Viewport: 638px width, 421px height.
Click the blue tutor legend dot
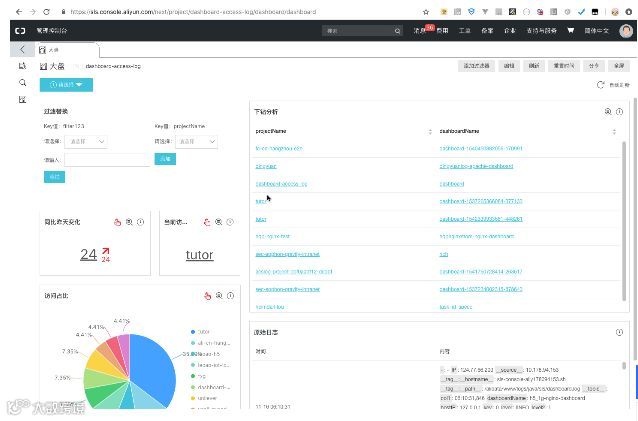(x=193, y=332)
